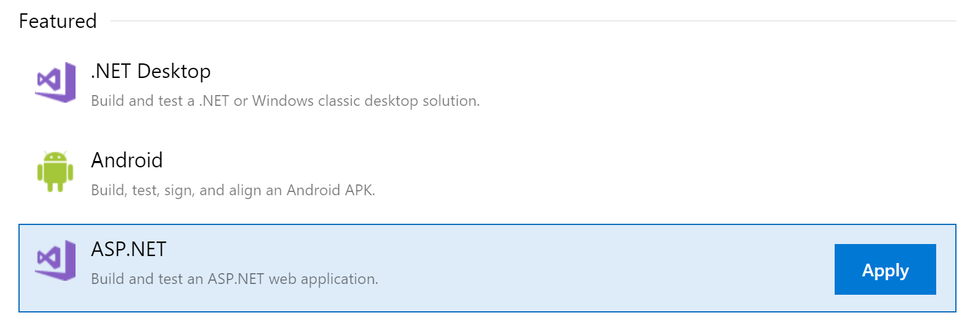Apply the ASP.NET template
The image size is (980, 322).
click(x=885, y=269)
